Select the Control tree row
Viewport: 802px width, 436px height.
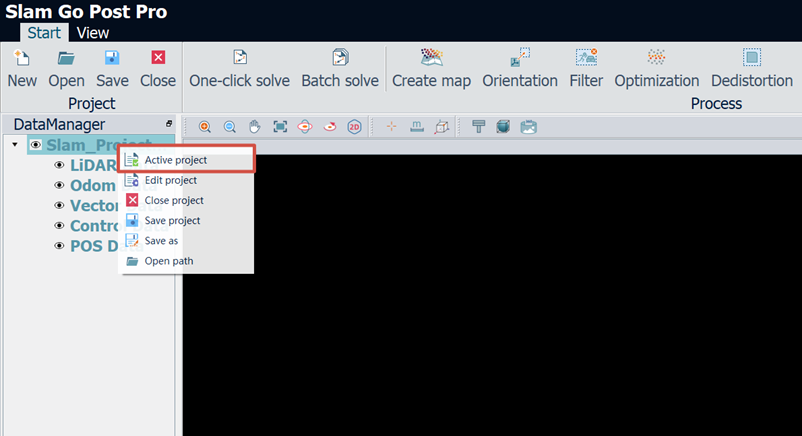95,226
